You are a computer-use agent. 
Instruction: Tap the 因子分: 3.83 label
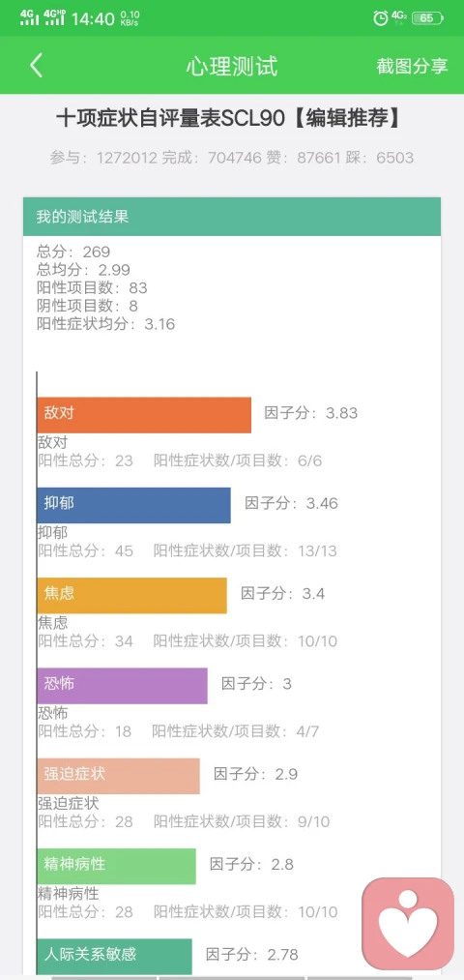coord(311,413)
